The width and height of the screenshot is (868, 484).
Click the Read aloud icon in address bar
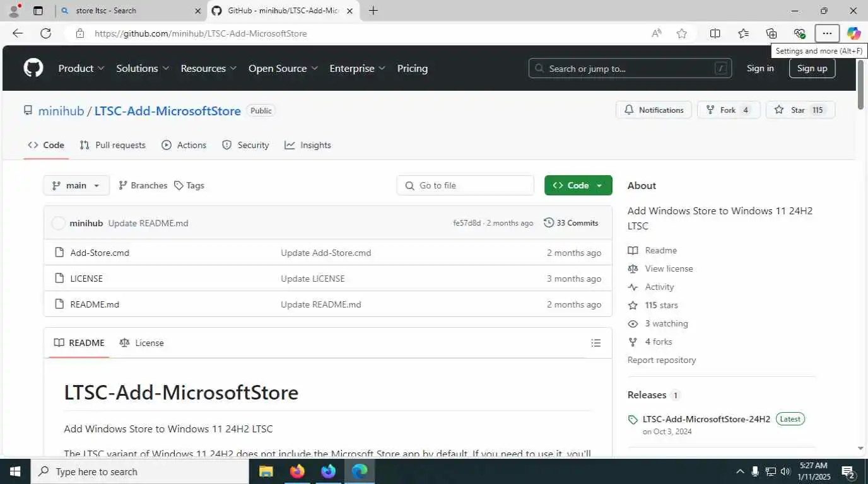click(x=657, y=33)
